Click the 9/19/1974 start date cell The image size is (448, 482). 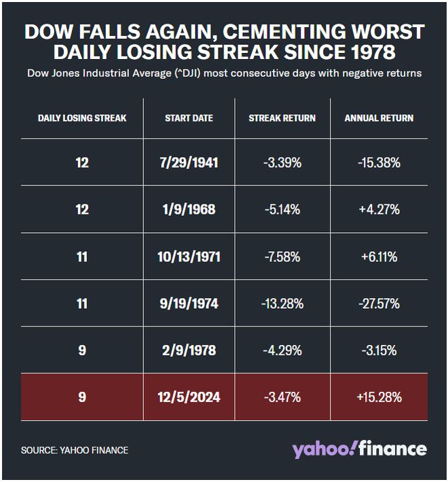(x=189, y=303)
